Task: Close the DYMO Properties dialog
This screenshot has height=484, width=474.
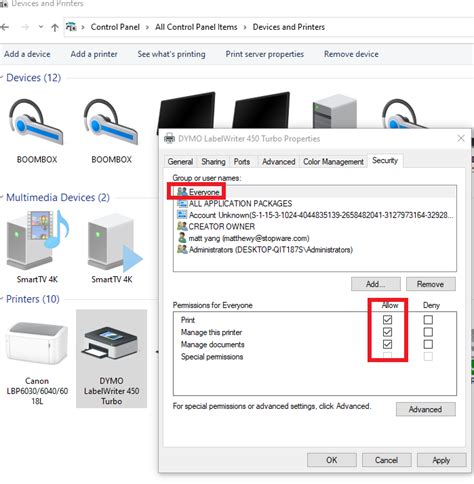Action: [461, 138]
